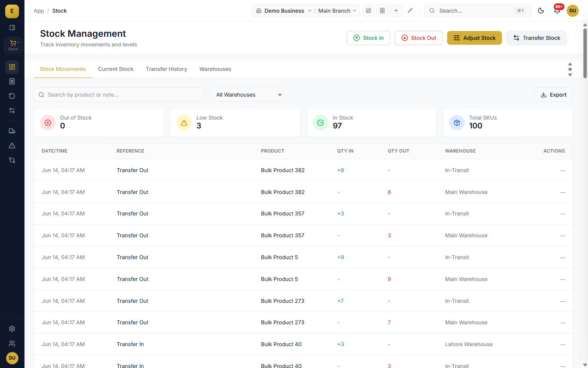Click the plus icon in top bar
588x368 pixels.
396,11
